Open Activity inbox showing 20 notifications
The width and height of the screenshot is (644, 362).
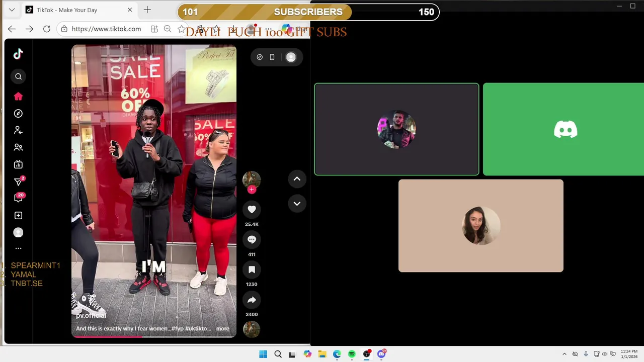[x=19, y=198]
